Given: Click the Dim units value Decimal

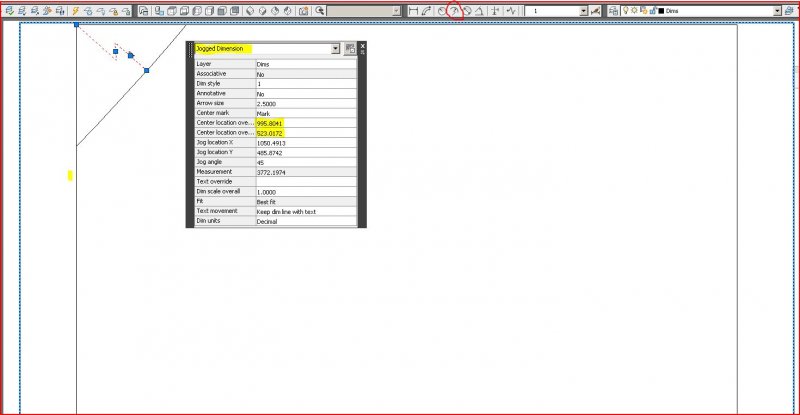Looking at the screenshot, I should 306,221.
